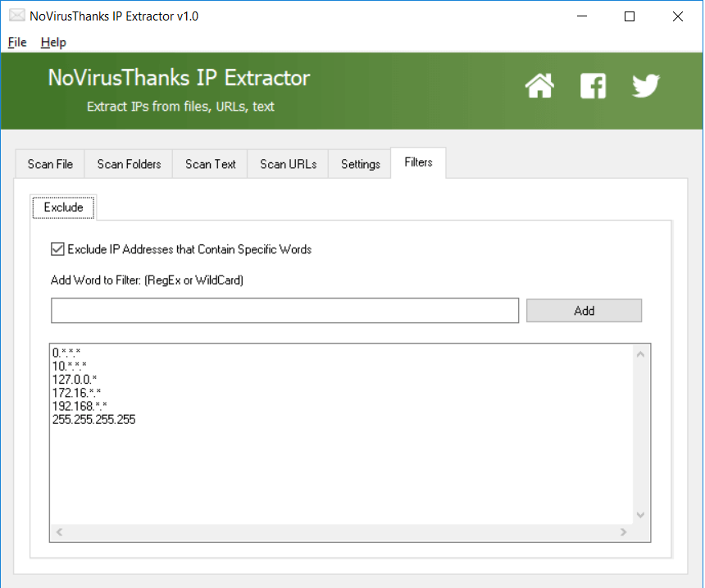Select the Filters tab
The height and width of the screenshot is (588, 705).
click(418, 162)
